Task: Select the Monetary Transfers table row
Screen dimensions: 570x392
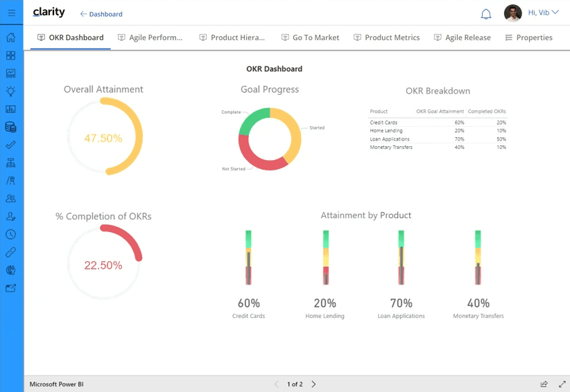Action: pos(438,147)
